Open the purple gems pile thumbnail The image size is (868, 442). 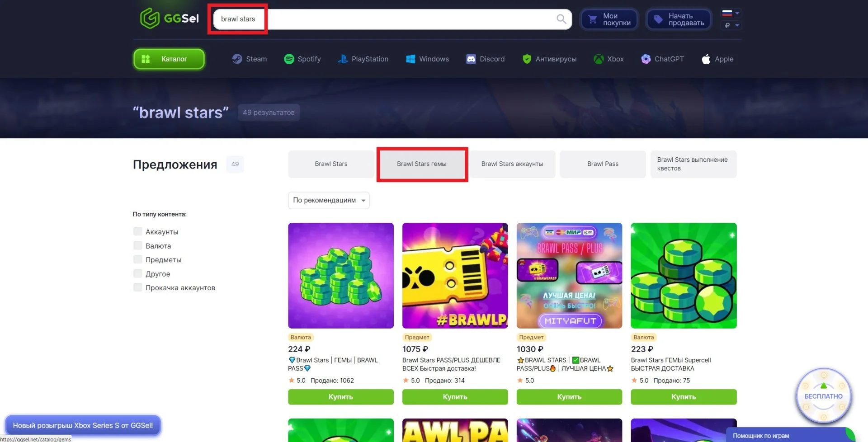click(341, 276)
